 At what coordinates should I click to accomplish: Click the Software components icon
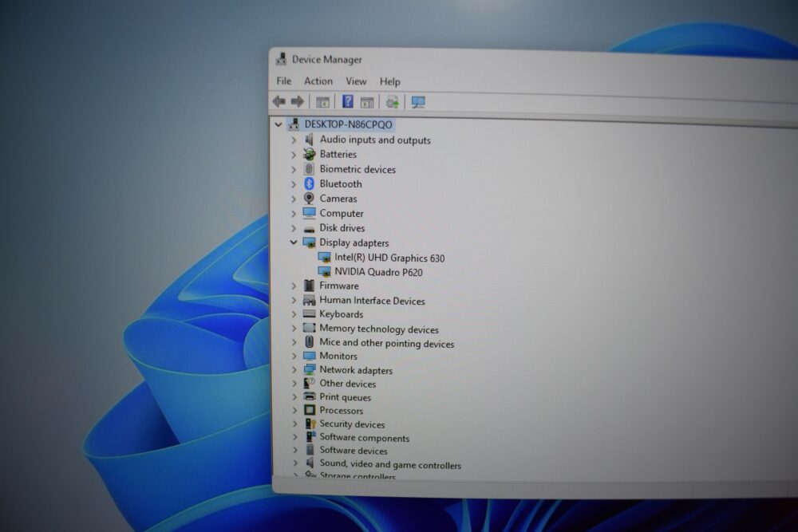pyautogui.click(x=310, y=436)
